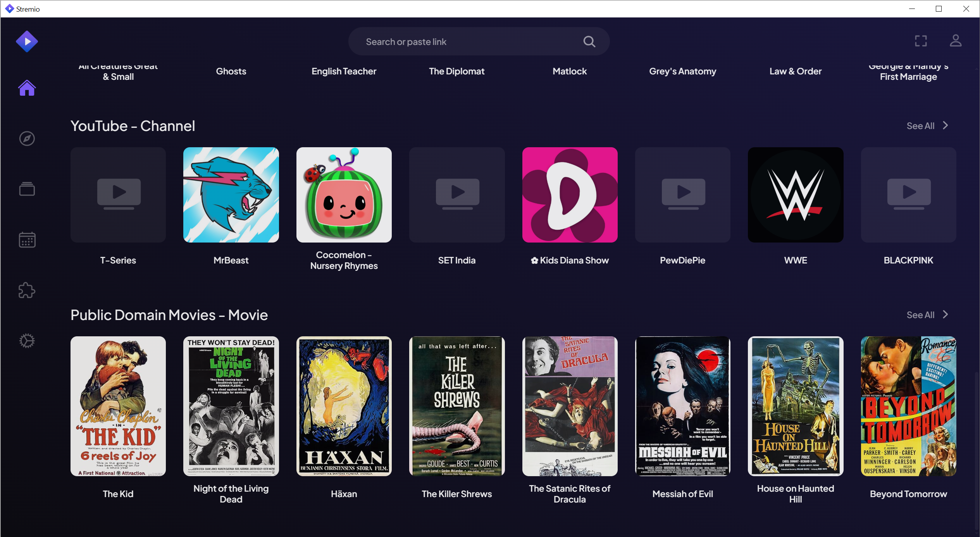
Task: Open the user profile menu icon
Action: pos(955,41)
